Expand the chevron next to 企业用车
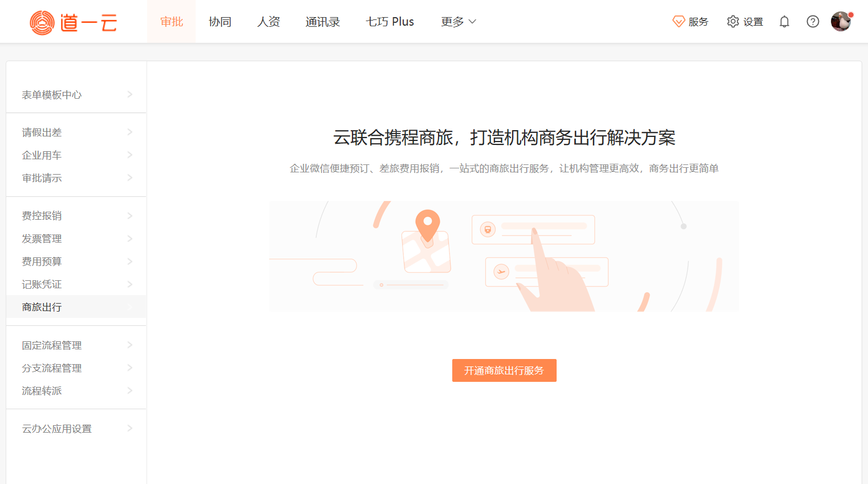868x484 pixels. (x=130, y=155)
